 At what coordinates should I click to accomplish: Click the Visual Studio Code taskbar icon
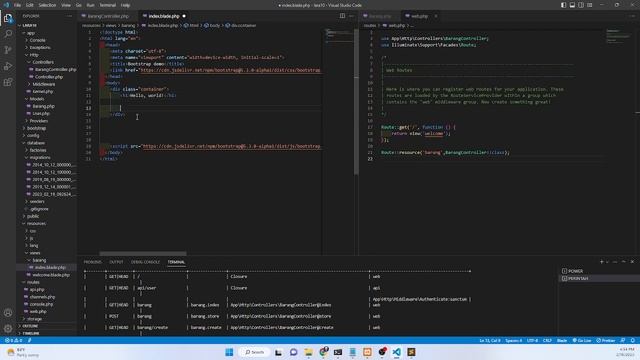(x=396, y=352)
